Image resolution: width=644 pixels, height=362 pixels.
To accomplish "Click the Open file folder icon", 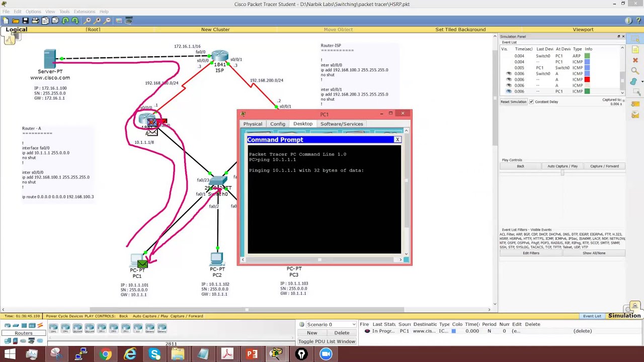I will coord(16,21).
